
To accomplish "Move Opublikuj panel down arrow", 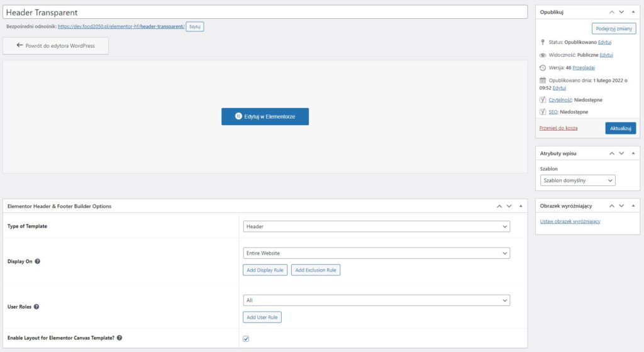I will [x=621, y=13].
